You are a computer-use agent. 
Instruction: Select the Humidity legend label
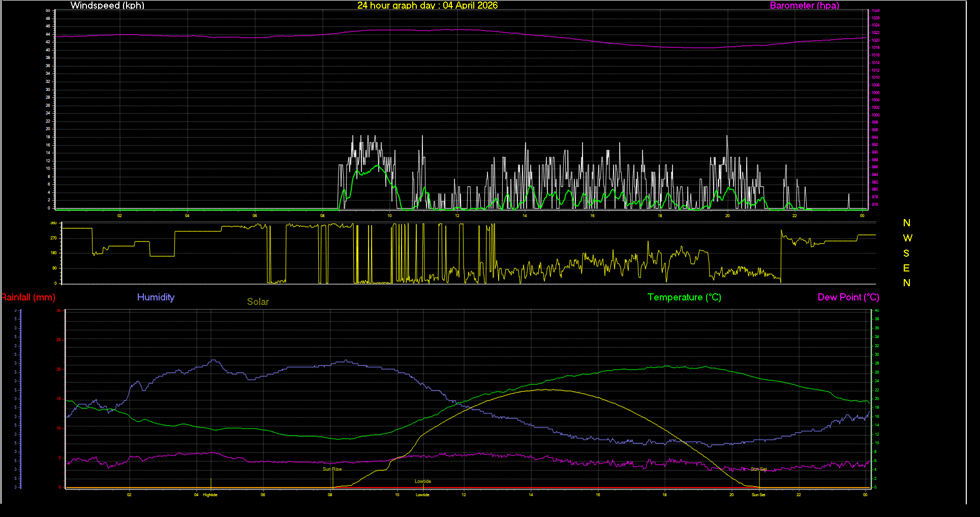(156, 297)
